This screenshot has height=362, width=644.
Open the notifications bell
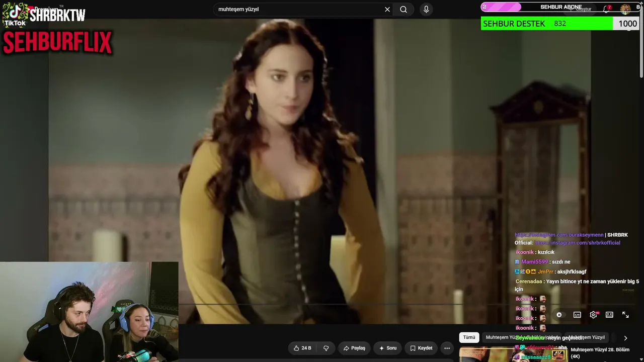606,9
